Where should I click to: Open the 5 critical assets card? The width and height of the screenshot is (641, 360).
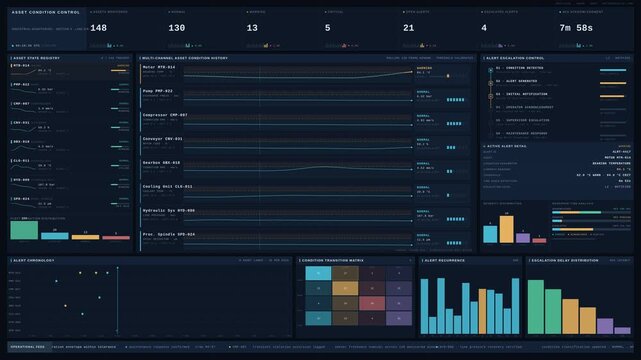(361, 28)
